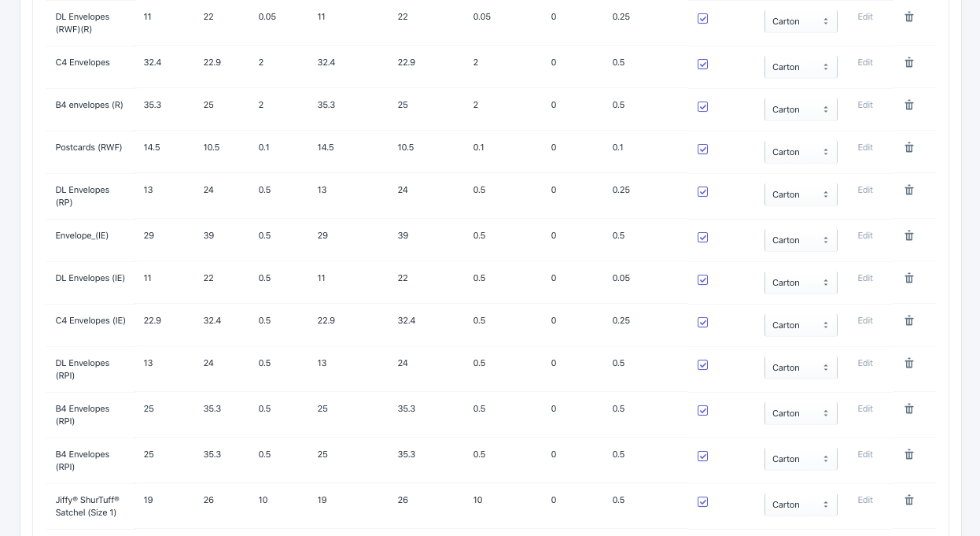Expand Carton selector for Jiffy ShurTuff Satchel
The image size is (980, 536).
pyautogui.click(x=801, y=505)
